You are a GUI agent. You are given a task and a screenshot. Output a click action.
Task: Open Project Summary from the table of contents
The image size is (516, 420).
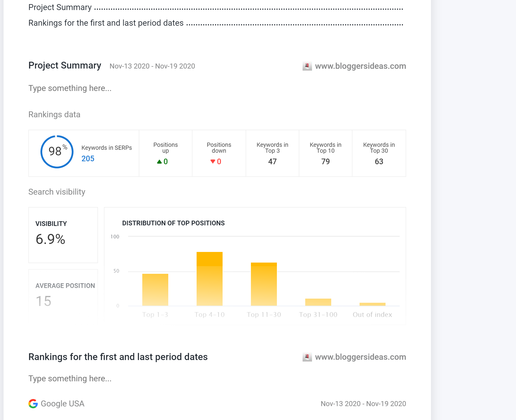(x=60, y=7)
